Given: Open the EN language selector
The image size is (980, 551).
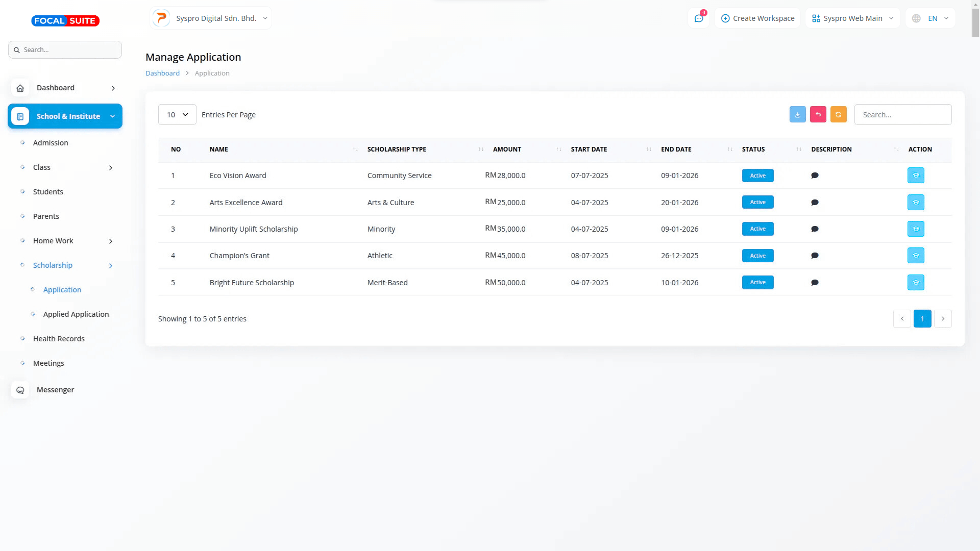Looking at the screenshot, I should click(x=930, y=18).
